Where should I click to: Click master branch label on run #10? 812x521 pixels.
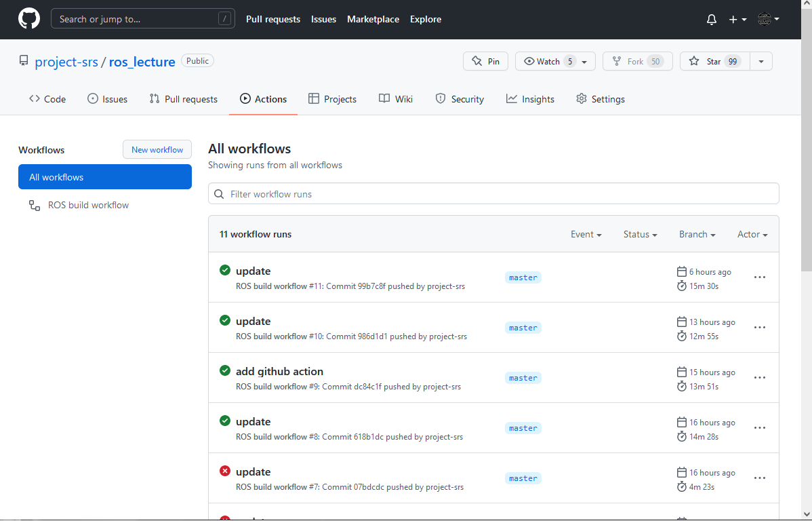(x=523, y=328)
